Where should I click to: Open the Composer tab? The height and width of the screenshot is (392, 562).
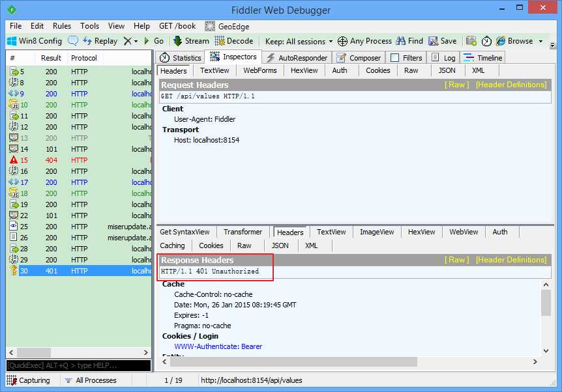(359, 58)
